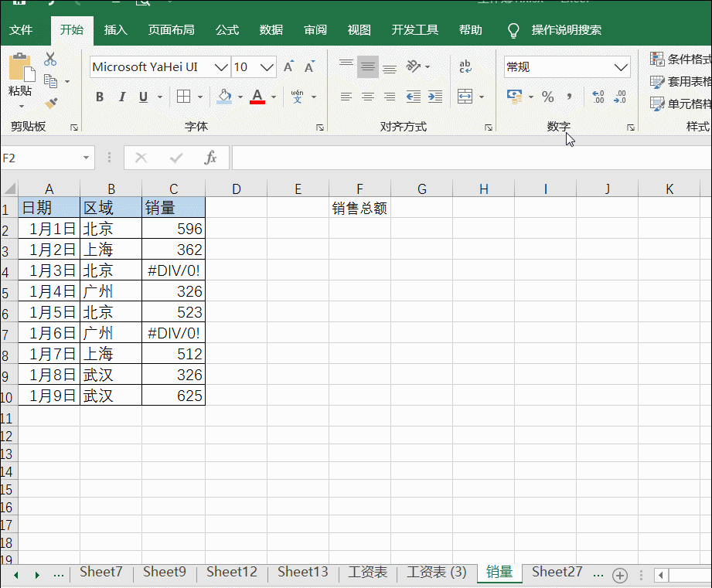Apply Percent style

(x=547, y=96)
